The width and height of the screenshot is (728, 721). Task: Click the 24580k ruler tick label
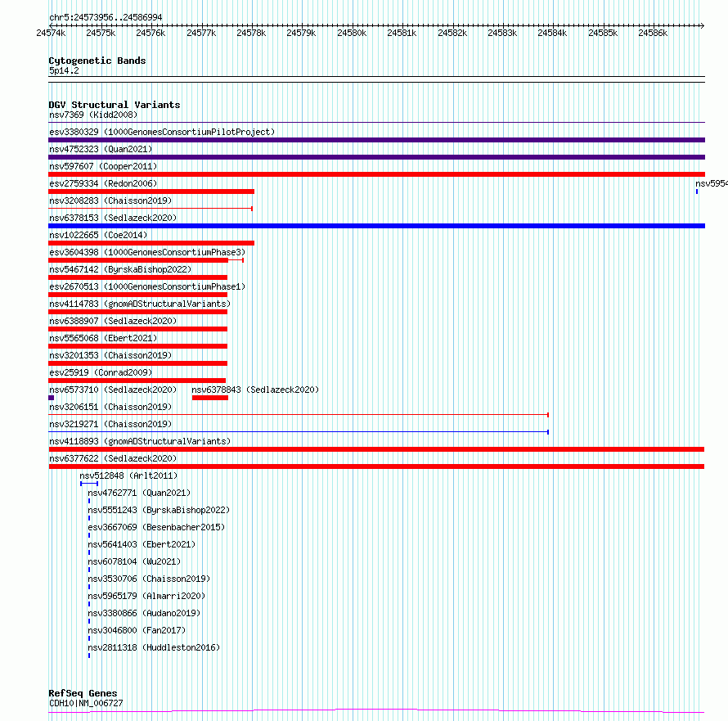(352, 33)
